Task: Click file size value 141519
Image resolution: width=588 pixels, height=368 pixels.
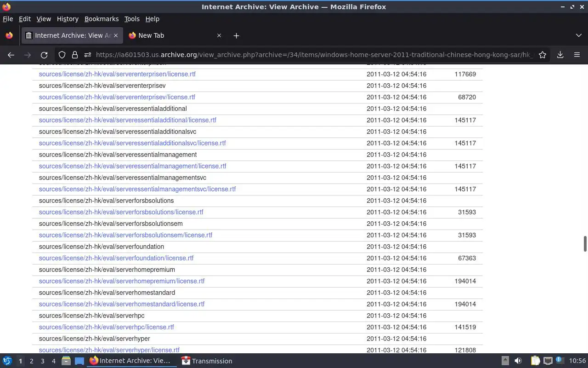Action: (x=465, y=327)
